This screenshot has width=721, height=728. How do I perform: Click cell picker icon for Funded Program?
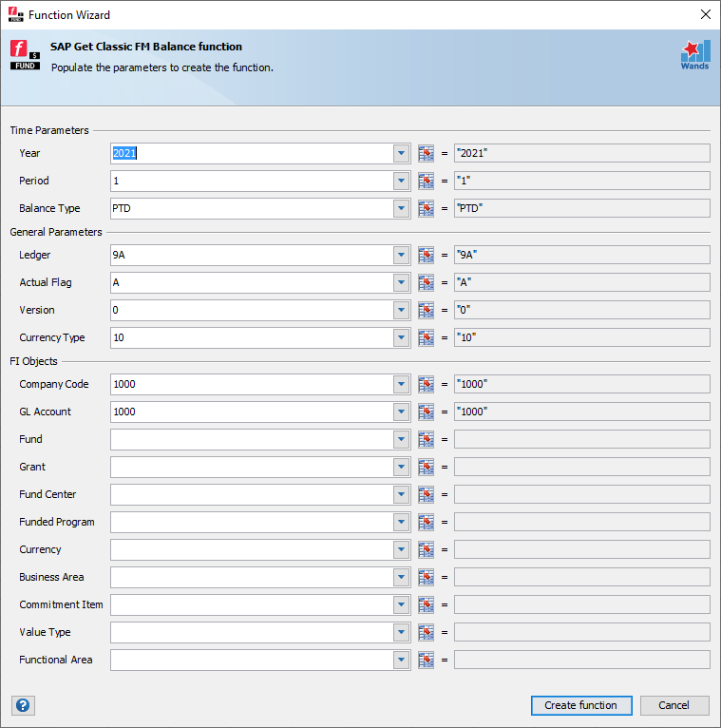(x=426, y=522)
